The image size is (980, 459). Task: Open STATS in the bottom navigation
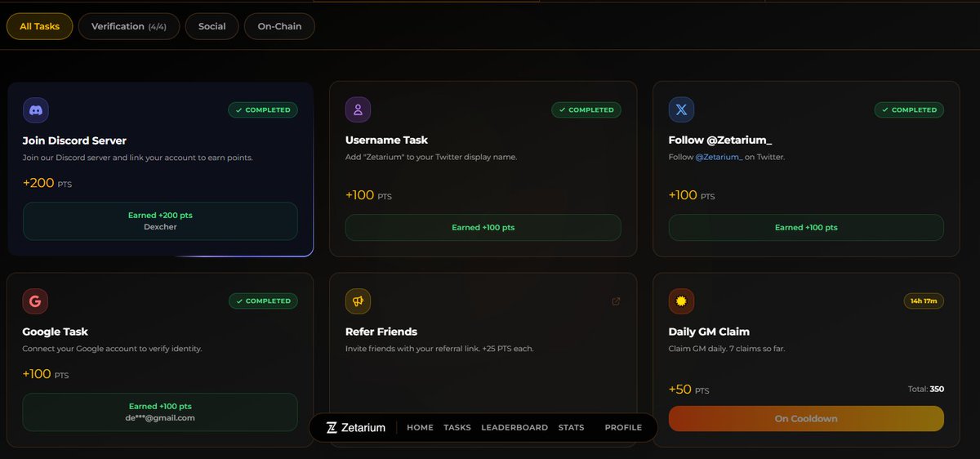[571, 427]
